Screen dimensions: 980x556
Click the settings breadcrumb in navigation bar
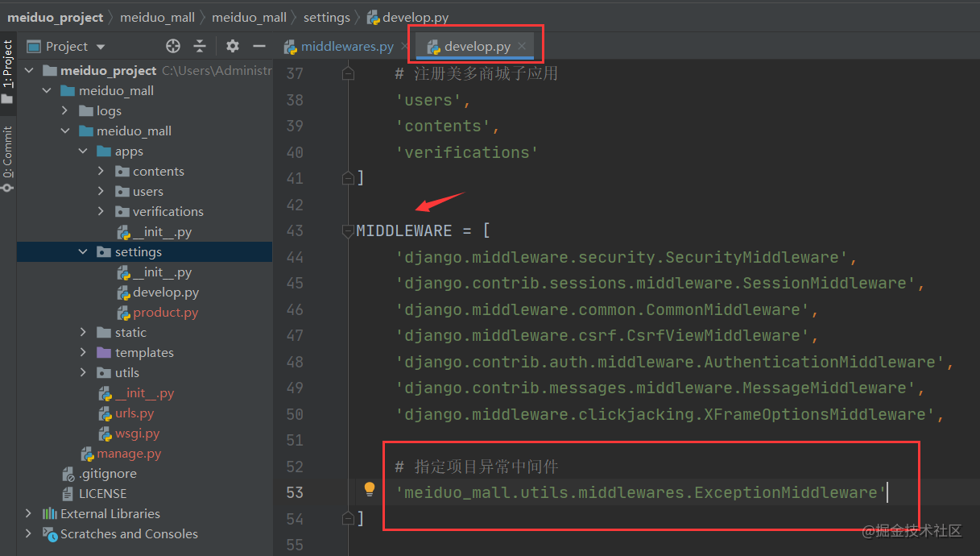click(x=326, y=17)
